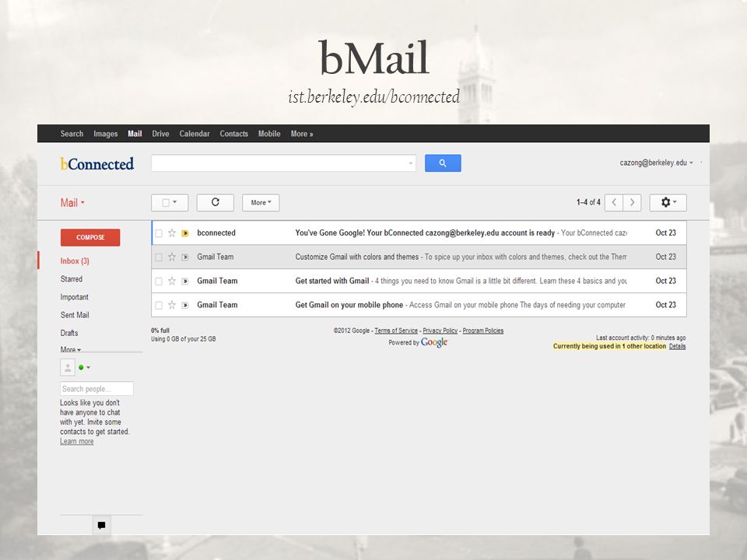Open Images in the top bar
Viewport: 747px width, 560px height.
(x=106, y=134)
